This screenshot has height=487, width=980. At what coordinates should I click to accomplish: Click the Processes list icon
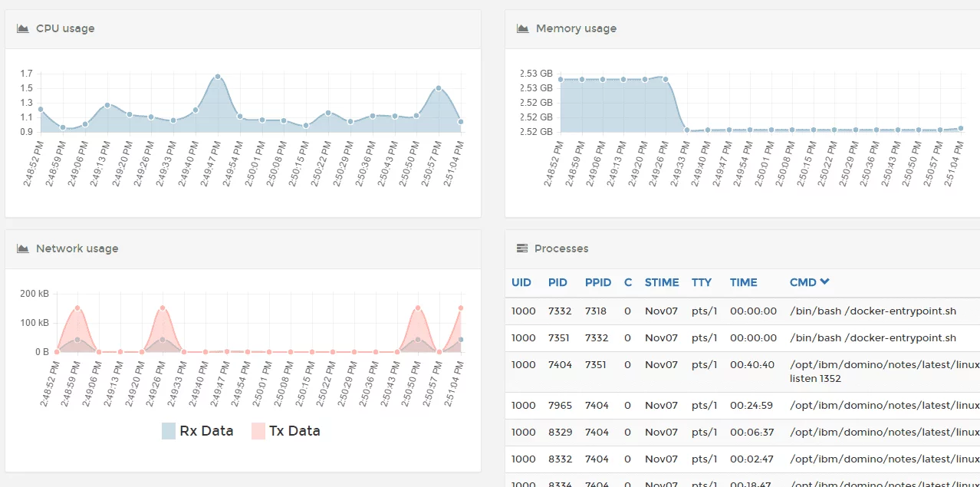pyautogui.click(x=522, y=248)
